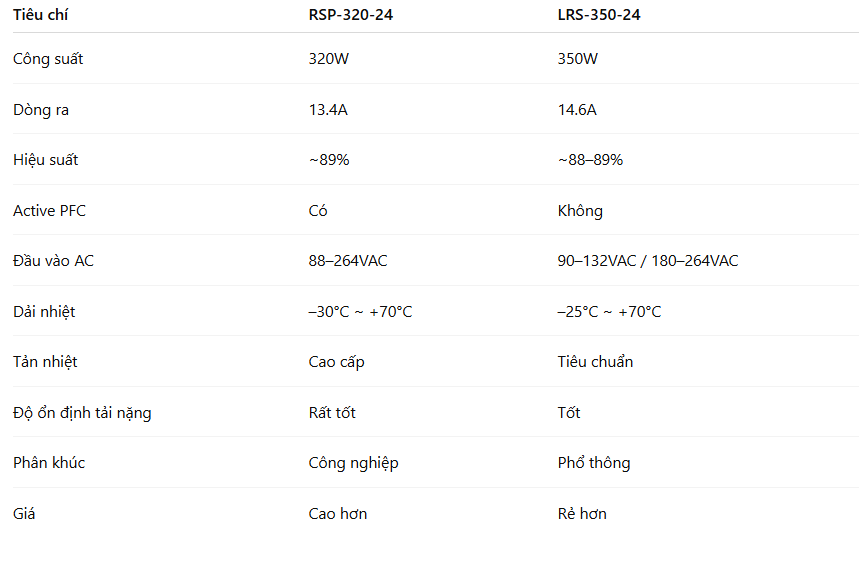
Task: Click the "Công suất" row label
Action: pyautogui.click(x=48, y=59)
